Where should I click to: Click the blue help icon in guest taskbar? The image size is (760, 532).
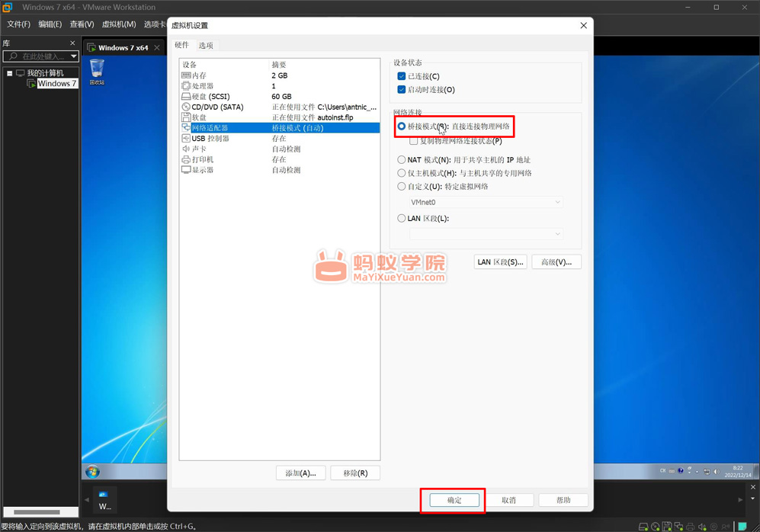(x=681, y=470)
